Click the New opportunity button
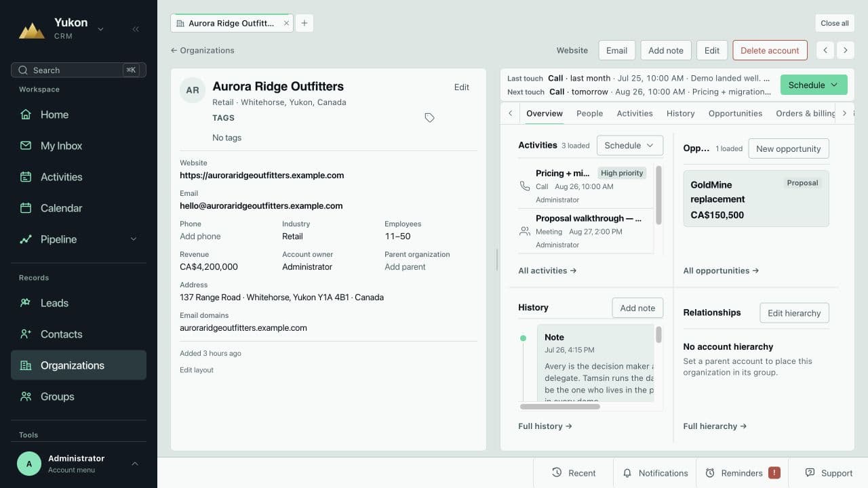Screen dimensions: 868x488 point(788,149)
